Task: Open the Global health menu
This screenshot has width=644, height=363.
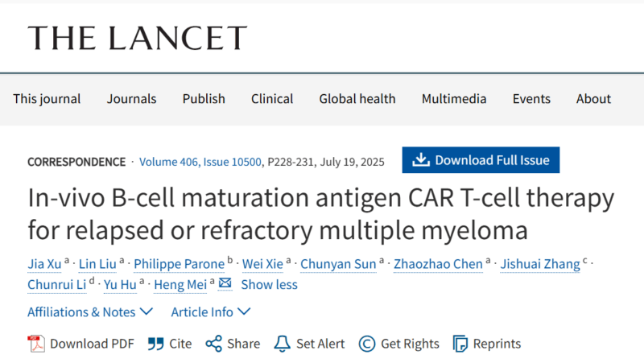Action: tap(357, 99)
